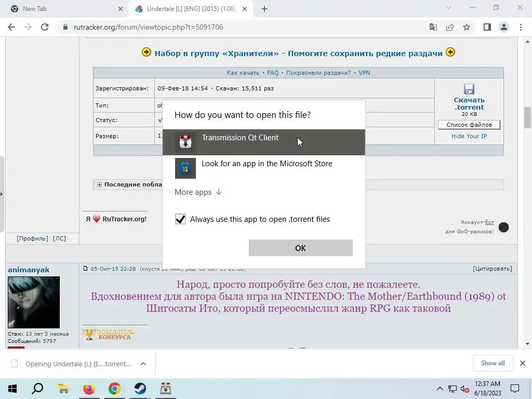532x399 pixels.
Task: Open Steam from taskbar
Action: (140, 389)
